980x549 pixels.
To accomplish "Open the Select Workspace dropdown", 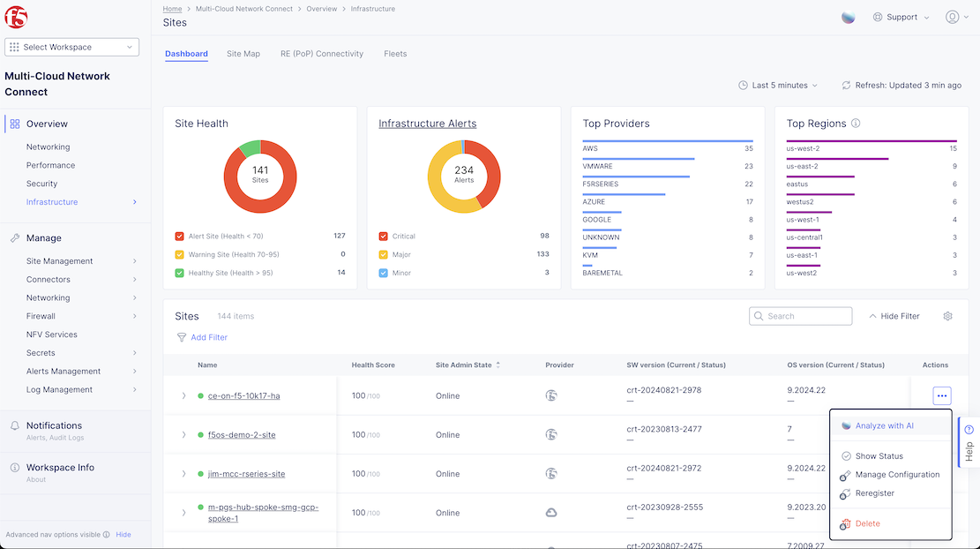I will [x=72, y=47].
